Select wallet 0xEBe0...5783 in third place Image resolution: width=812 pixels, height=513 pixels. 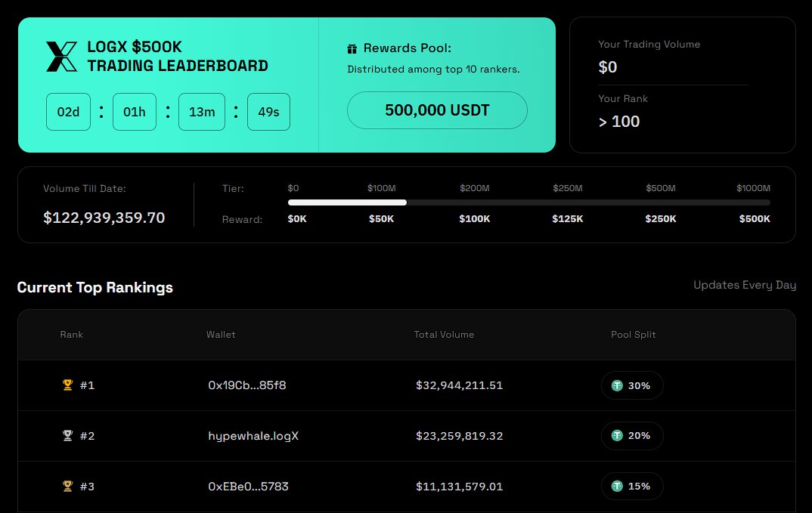click(248, 487)
